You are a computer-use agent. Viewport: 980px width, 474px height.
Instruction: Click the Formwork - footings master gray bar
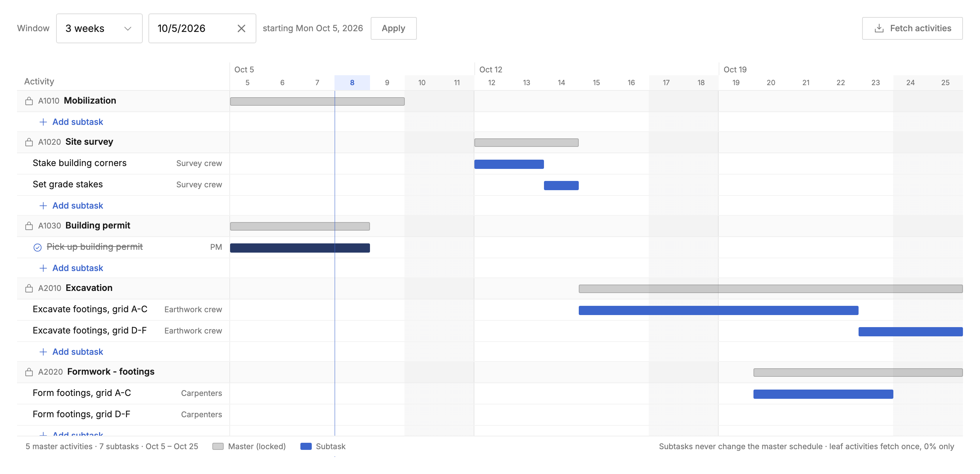click(858, 373)
